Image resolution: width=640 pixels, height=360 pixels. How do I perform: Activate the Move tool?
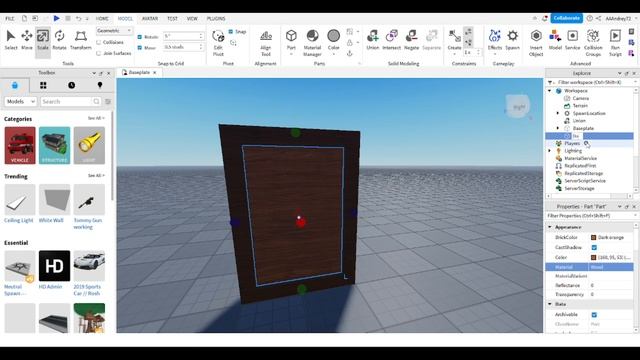pos(27,40)
